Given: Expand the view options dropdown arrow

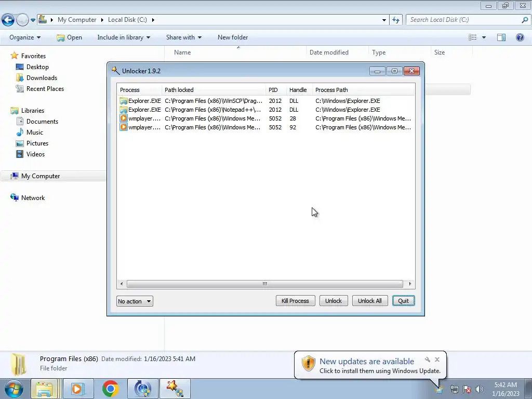Looking at the screenshot, I should coord(484,37).
